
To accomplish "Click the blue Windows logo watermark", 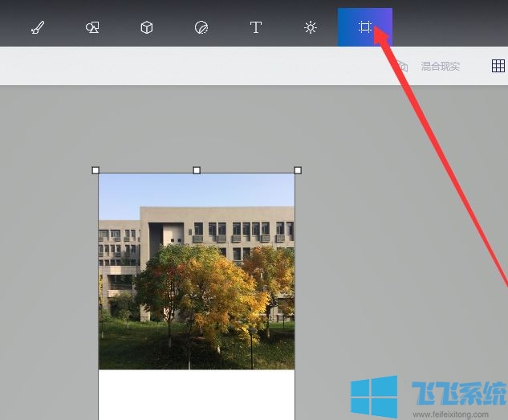I will click(374, 396).
